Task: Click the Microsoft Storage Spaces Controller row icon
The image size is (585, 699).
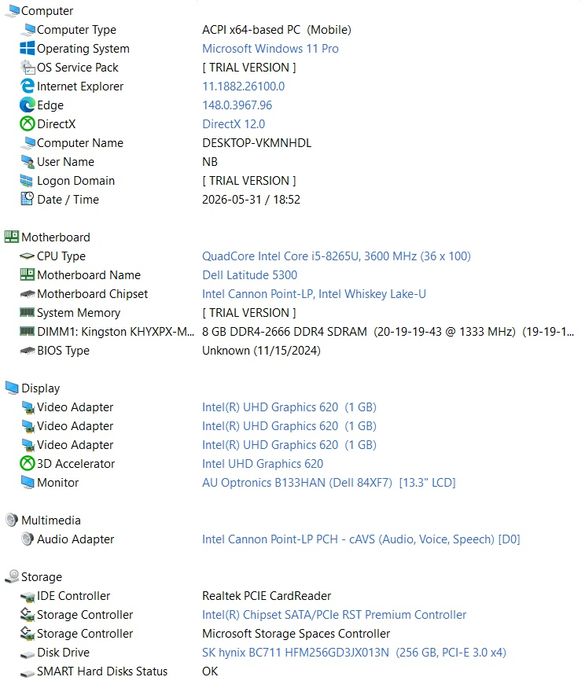Action: coord(27,633)
